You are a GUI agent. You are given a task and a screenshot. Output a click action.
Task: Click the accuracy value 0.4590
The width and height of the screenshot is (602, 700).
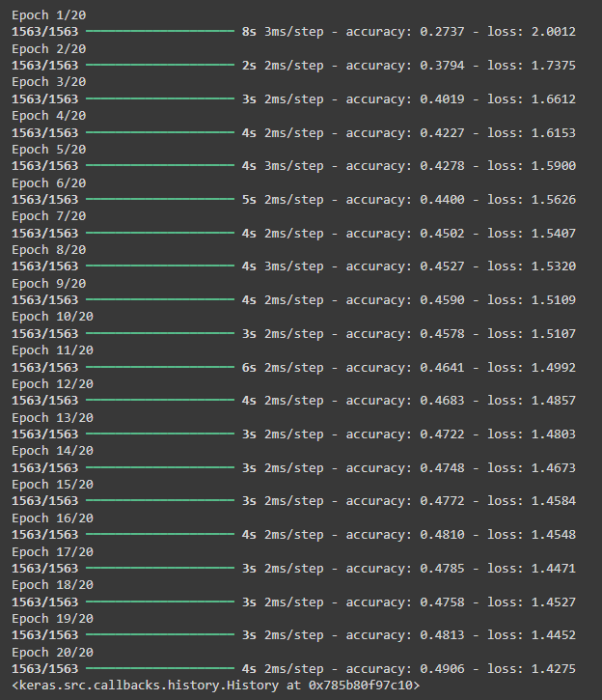pyautogui.click(x=442, y=300)
